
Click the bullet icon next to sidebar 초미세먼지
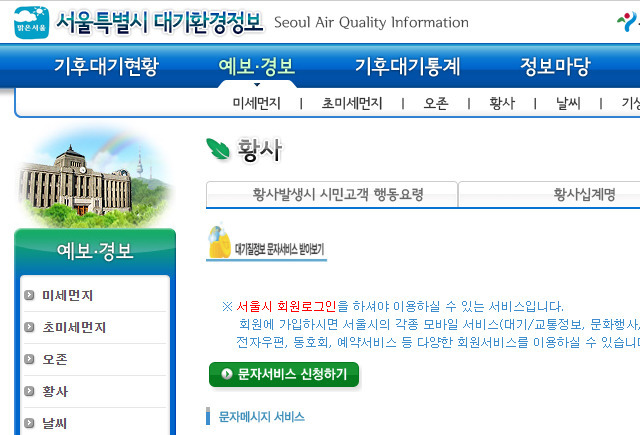[x=29, y=327]
